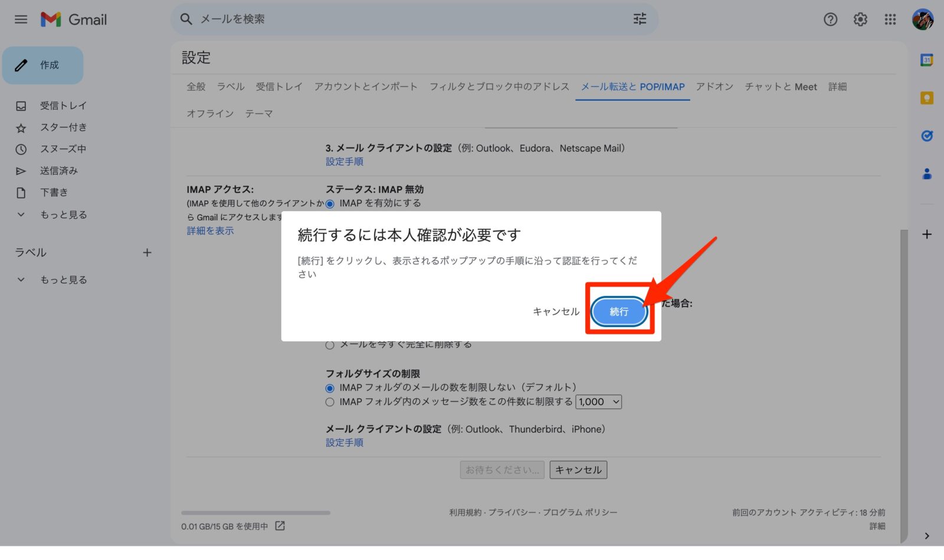
Task: Click キャンセル in the verification dialog
Action: pos(556,311)
